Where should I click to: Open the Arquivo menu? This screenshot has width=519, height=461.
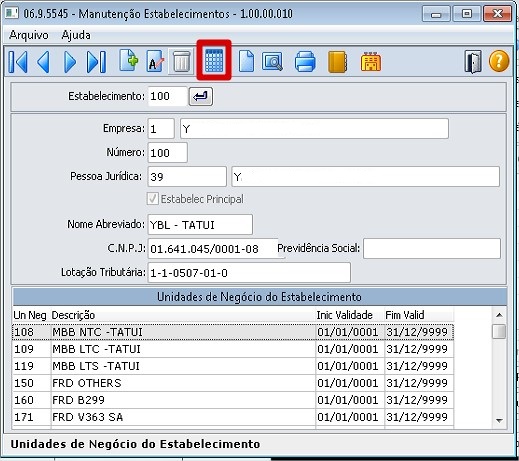click(x=29, y=35)
